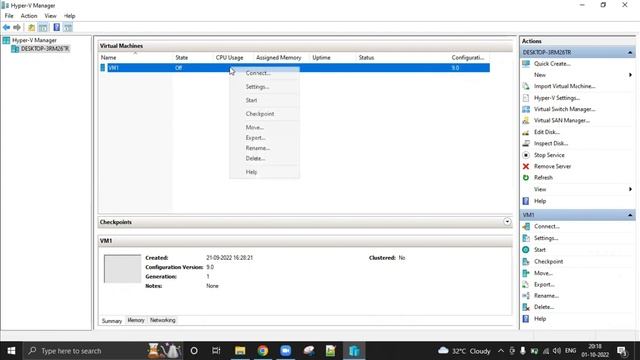Select Hyper-V Manager root tree node
This screenshot has width=640, height=360.
34,40
